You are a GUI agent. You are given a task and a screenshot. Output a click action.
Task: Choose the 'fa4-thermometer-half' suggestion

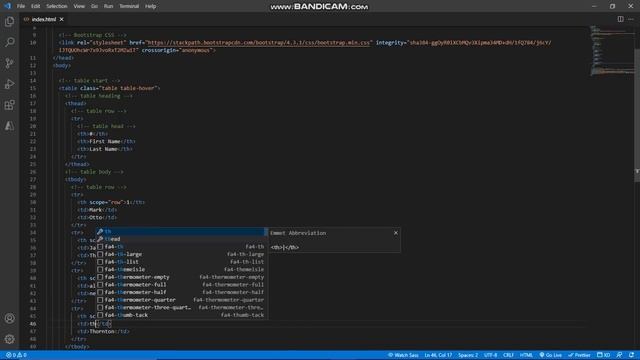click(x=181, y=292)
